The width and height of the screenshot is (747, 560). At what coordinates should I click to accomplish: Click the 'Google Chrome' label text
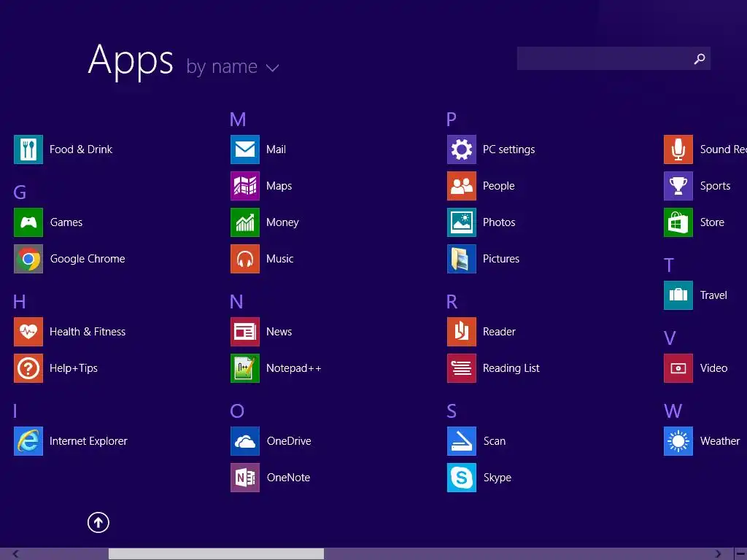pos(88,259)
